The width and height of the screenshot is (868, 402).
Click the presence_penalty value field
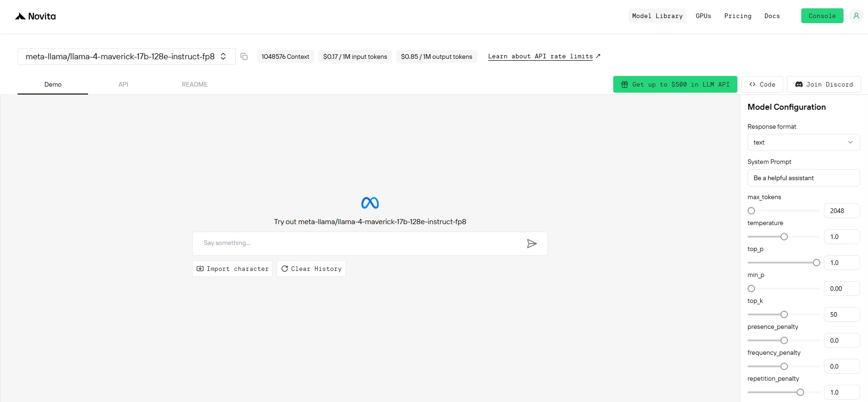(x=842, y=340)
